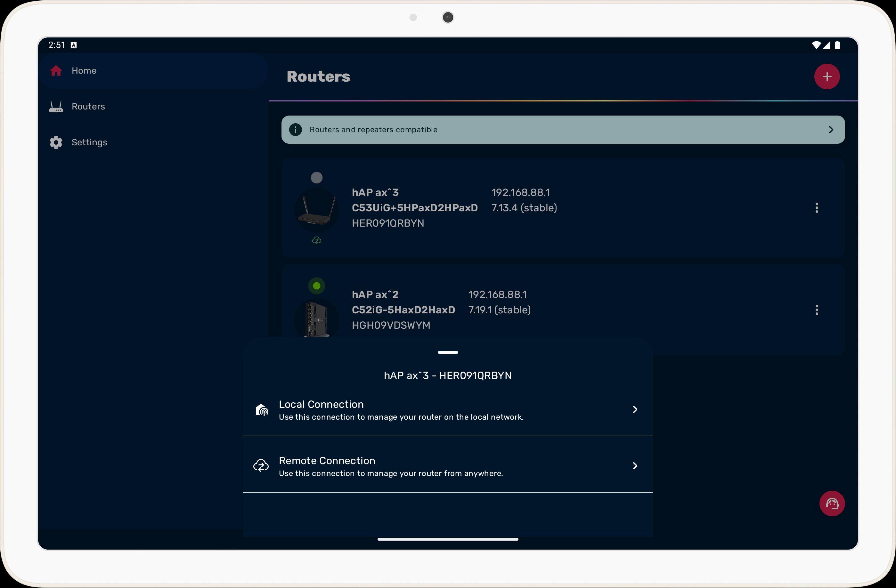
Task: Open Routers in the sidebar
Action: tap(154, 107)
